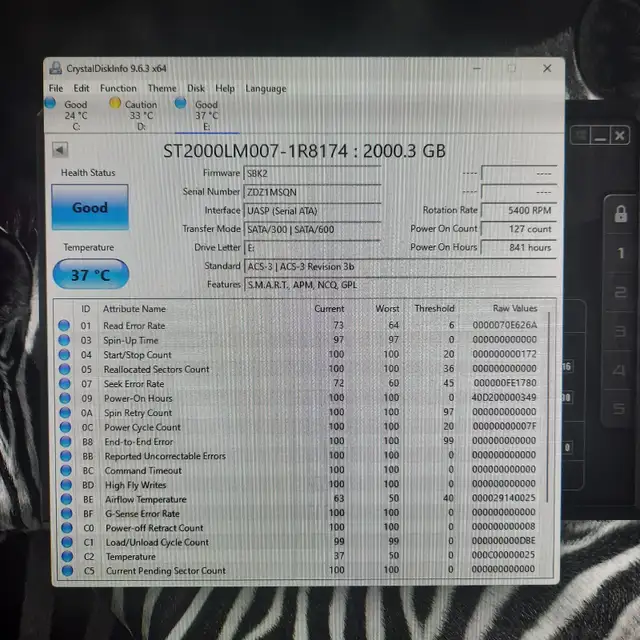Click the status dot for Reported Uncorrectable Errors
This screenshot has width=640, height=640.
(x=66, y=456)
